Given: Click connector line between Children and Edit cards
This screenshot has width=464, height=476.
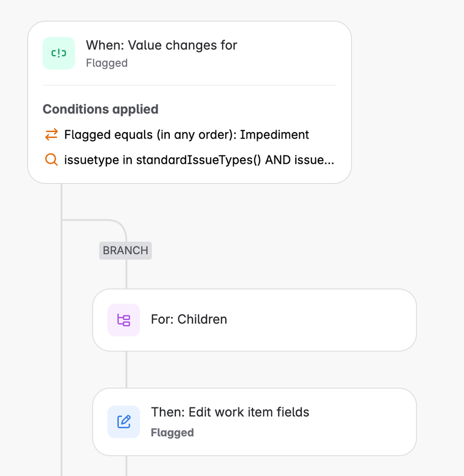Looking at the screenshot, I should (126, 369).
